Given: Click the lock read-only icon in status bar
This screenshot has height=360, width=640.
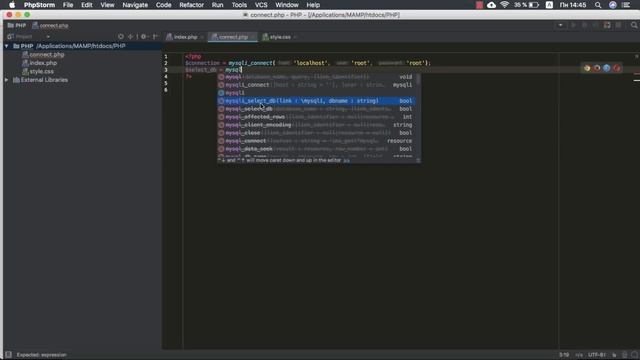Looking at the screenshot, I should (614, 355).
